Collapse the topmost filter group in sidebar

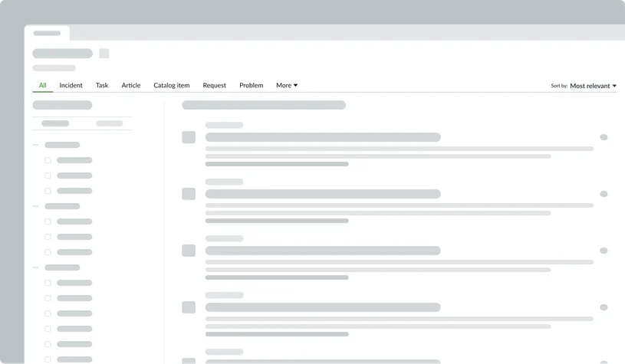click(x=35, y=145)
